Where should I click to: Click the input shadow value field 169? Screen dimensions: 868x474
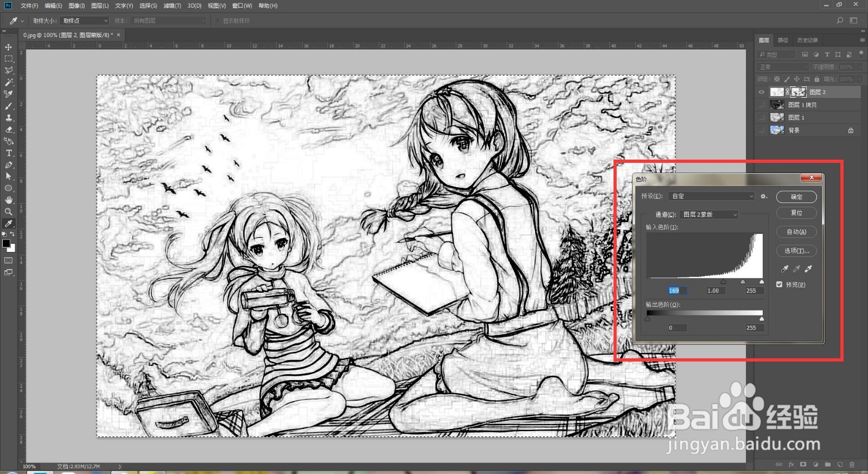pos(678,290)
